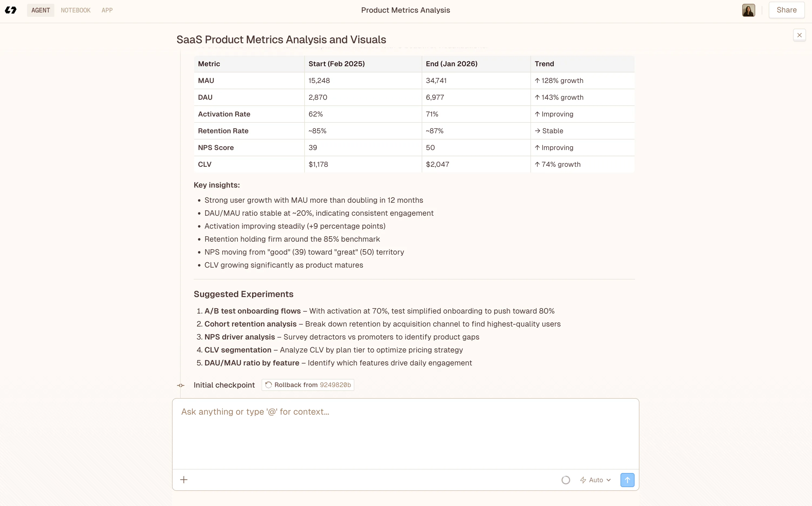Click the rollback arrow icon before 9249820b
Image resolution: width=812 pixels, height=506 pixels.
click(x=268, y=385)
